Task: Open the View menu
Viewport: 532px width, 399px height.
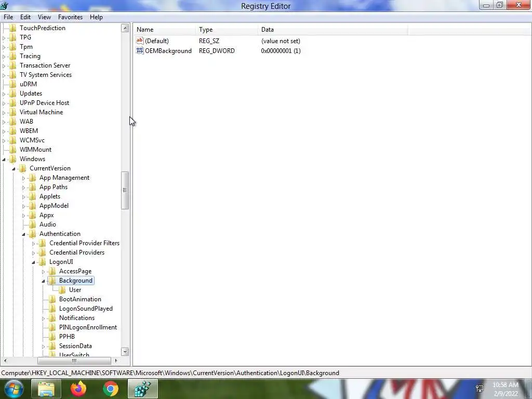Action: pyautogui.click(x=44, y=17)
